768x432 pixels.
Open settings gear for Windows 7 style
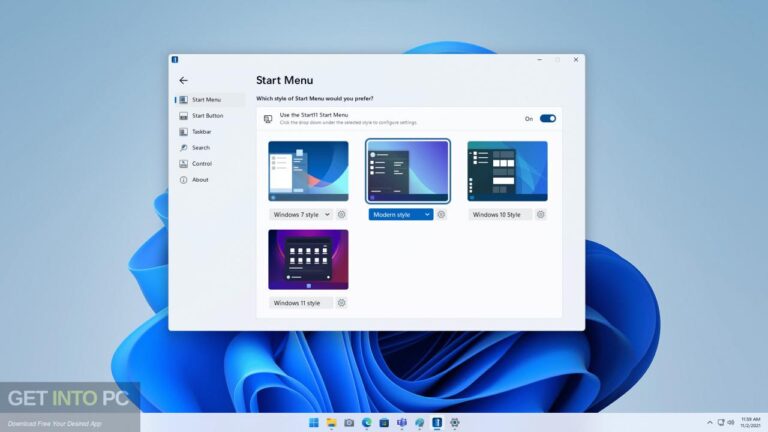coord(341,215)
